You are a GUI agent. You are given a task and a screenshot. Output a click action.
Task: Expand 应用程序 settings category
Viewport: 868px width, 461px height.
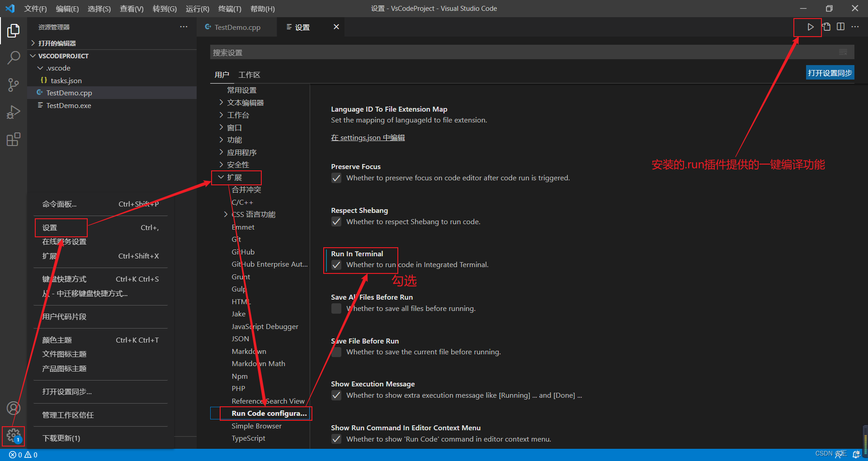(222, 152)
